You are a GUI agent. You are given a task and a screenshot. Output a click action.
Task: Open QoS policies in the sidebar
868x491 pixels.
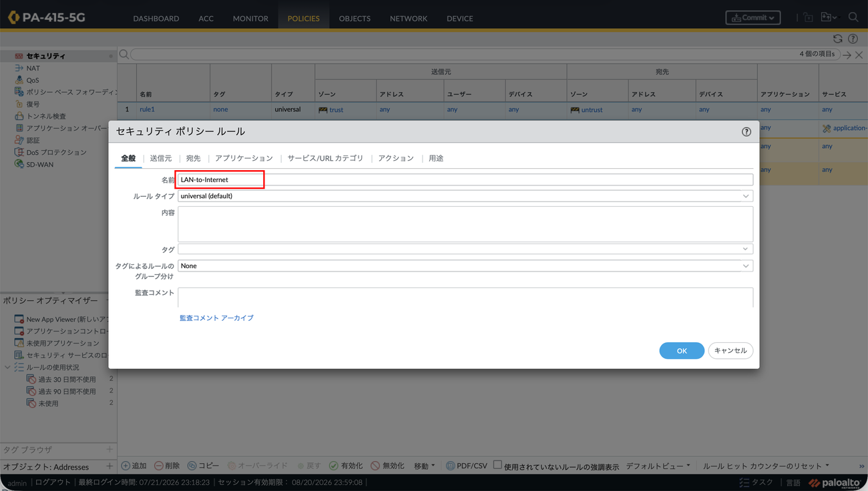33,80
